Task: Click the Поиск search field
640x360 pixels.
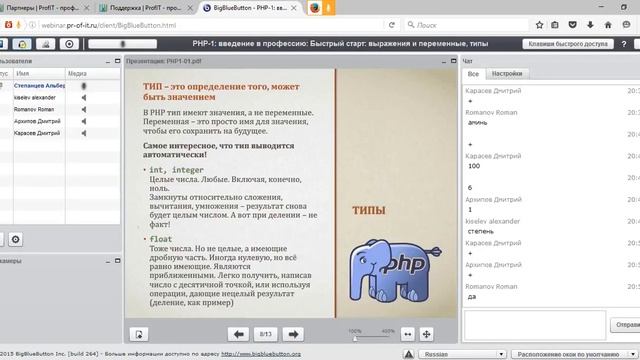Action: (466, 25)
